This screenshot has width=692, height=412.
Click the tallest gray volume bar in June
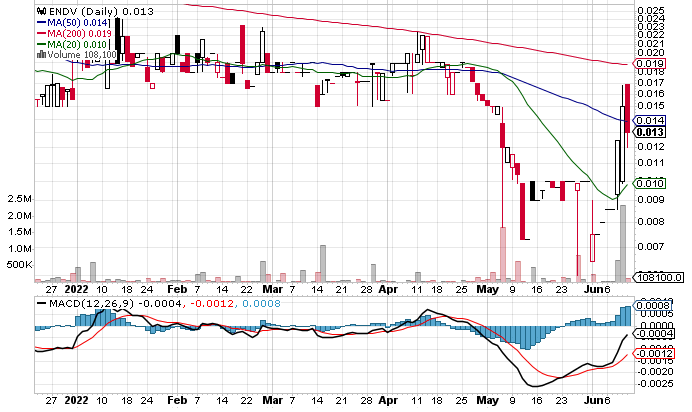point(623,243)
